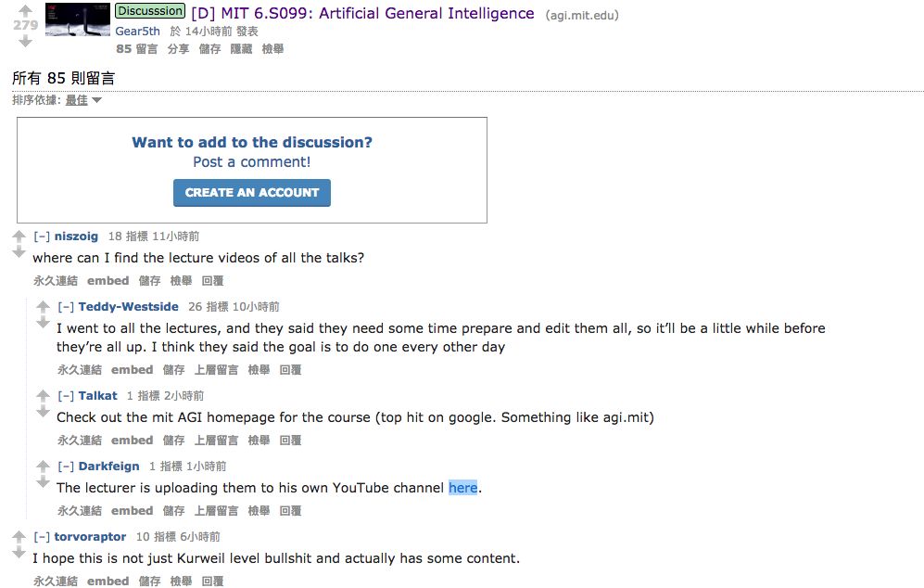
Task: Upvote niszoig's comment
Action: coord(19,236)
